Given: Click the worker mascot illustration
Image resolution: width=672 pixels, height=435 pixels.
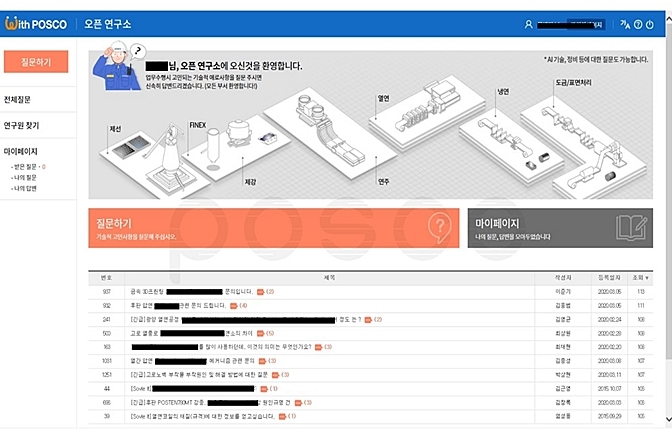Looking at the screenshot, I should pos(117,66).
